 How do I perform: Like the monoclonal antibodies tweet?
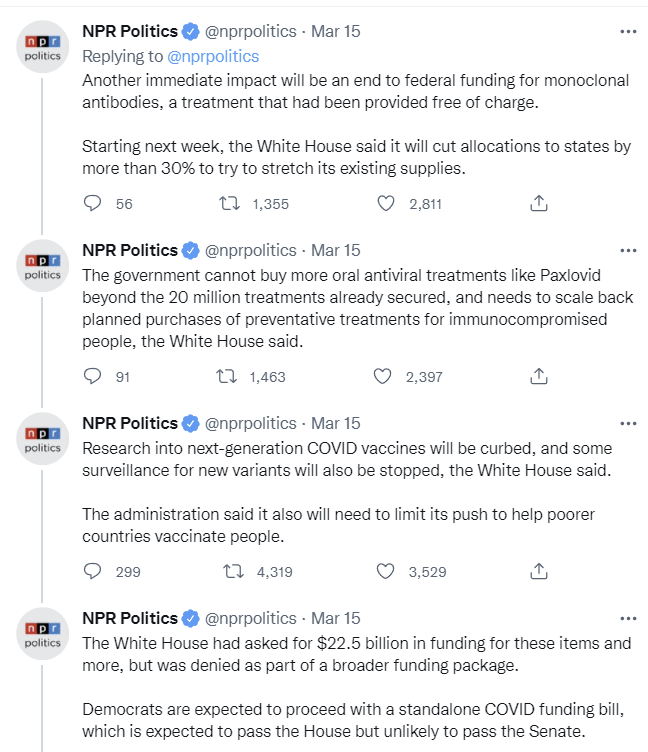pos(387,204)
